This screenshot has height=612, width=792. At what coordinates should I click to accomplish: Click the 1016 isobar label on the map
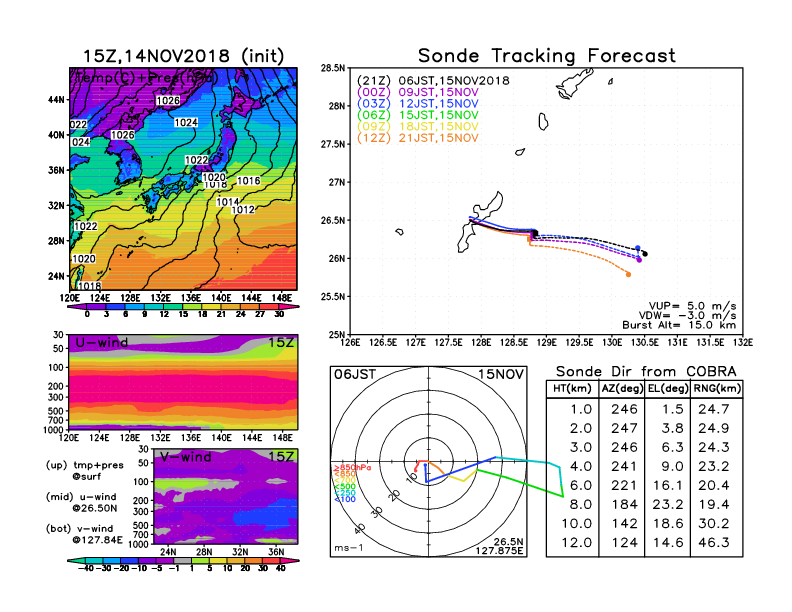[249, 181]
